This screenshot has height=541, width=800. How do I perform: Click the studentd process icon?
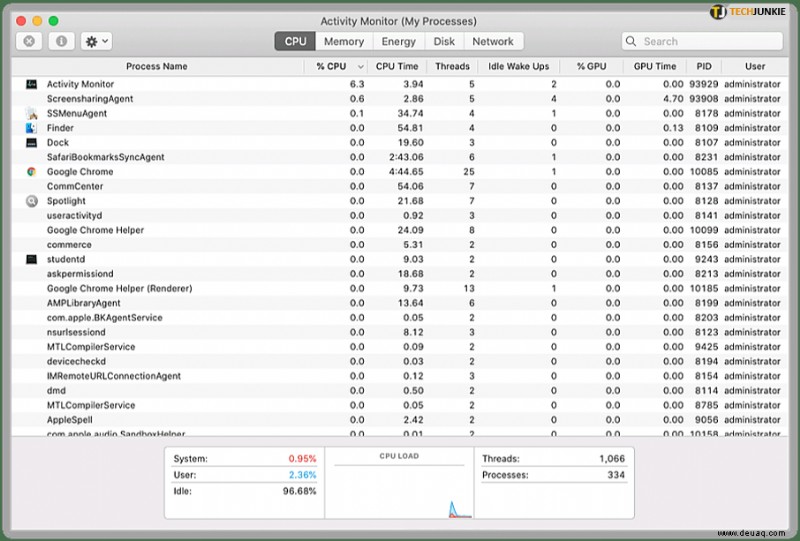click(32, 259)
